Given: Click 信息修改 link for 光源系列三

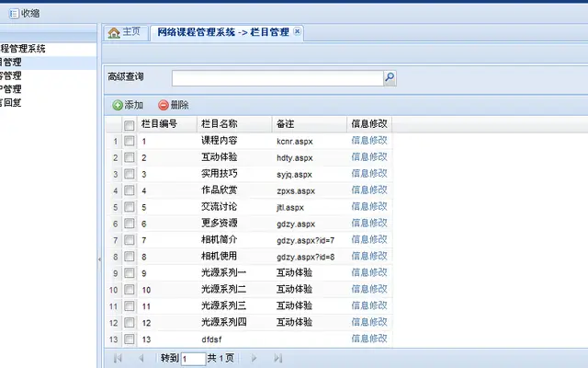Looking at the screenshot, I should click(369, 306).
